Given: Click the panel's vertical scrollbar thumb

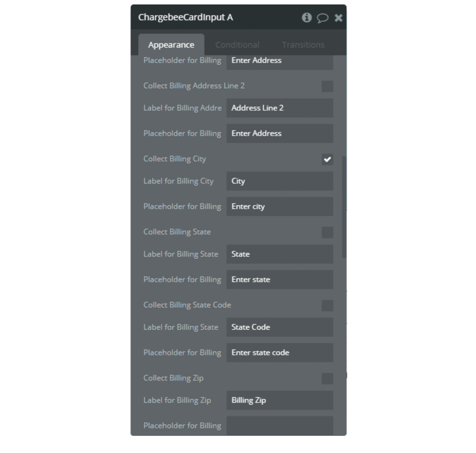Looking at the screenshot, I should coord(344,207).
